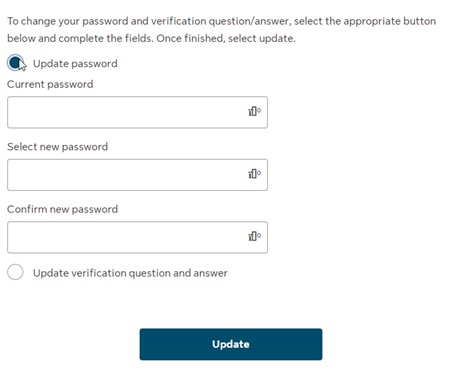Focus the Current password input field
This screenshot has width=458, height=375.
coord(137,112)
